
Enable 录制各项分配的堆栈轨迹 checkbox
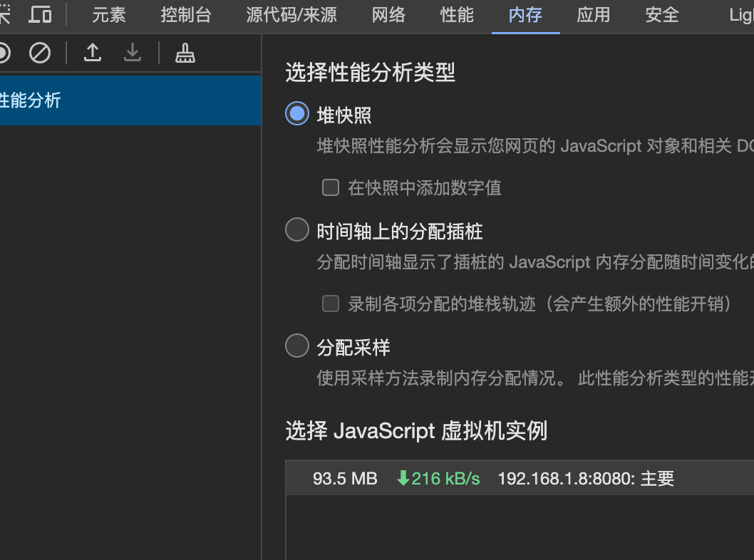331,304
